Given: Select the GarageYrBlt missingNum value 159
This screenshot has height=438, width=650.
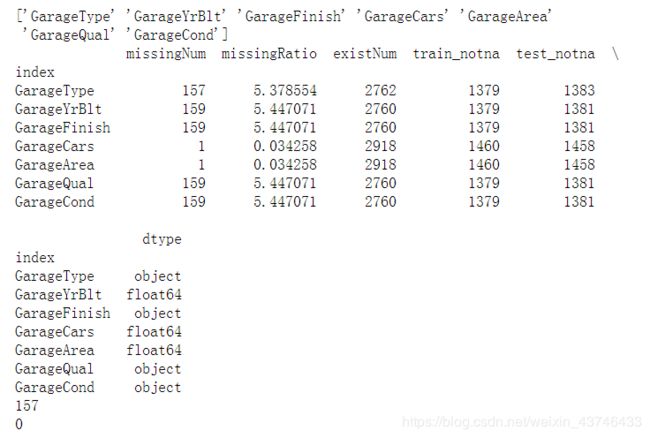Looking at the screenshot, I should (x=194, y=109).
